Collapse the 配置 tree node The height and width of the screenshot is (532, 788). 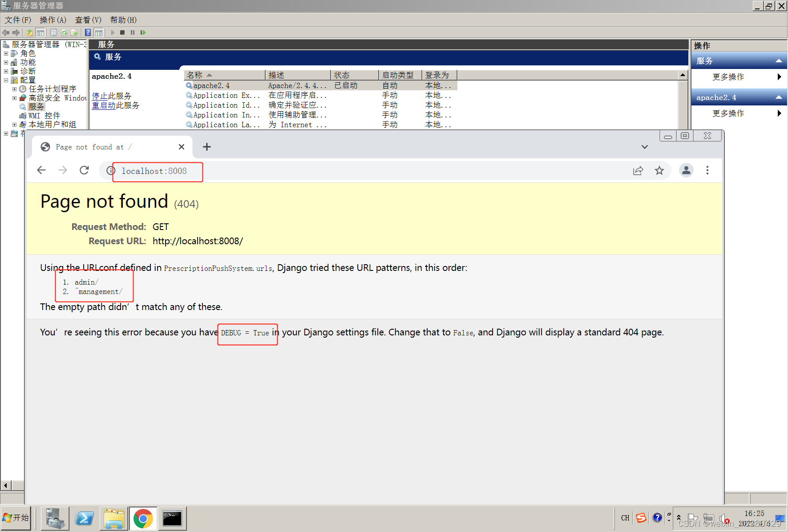point(6,80)
